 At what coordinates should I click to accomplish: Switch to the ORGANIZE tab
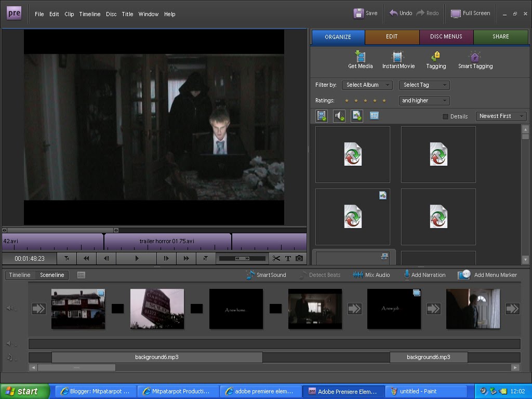click(338, 37)
